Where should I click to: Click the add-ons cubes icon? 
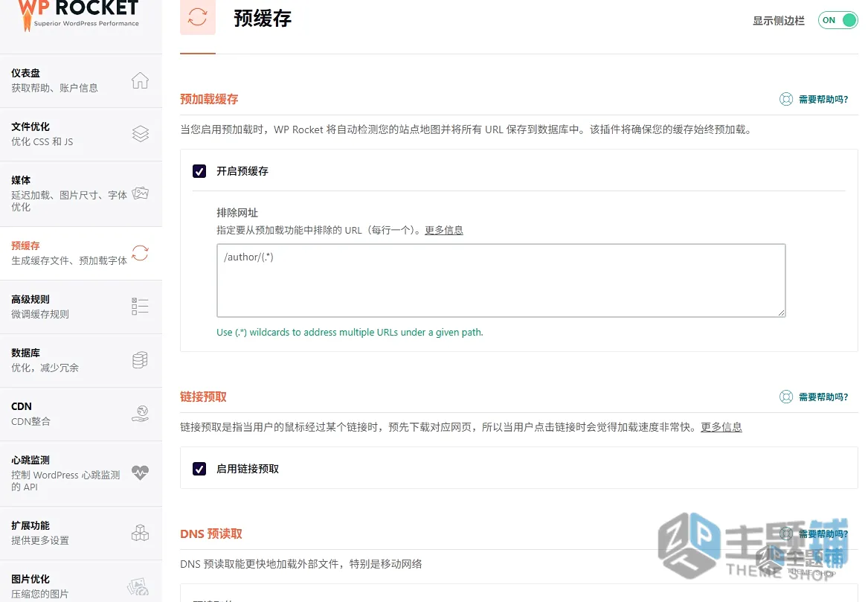140,533
